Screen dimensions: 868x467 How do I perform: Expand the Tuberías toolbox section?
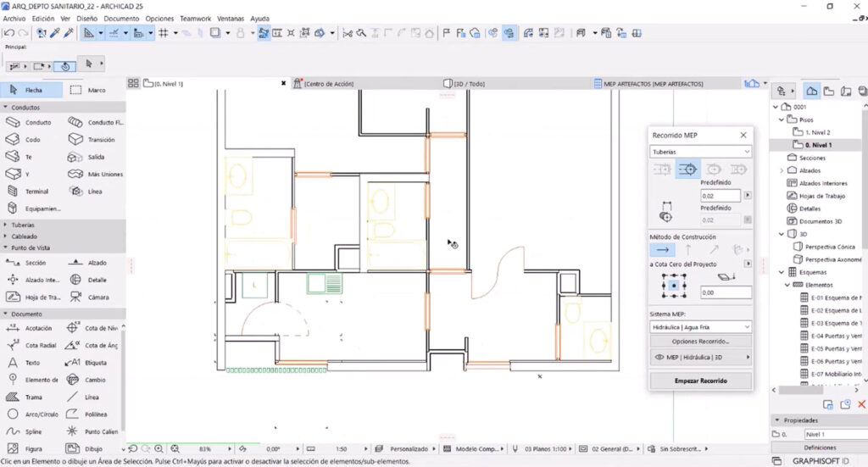[x=22, y=225]
